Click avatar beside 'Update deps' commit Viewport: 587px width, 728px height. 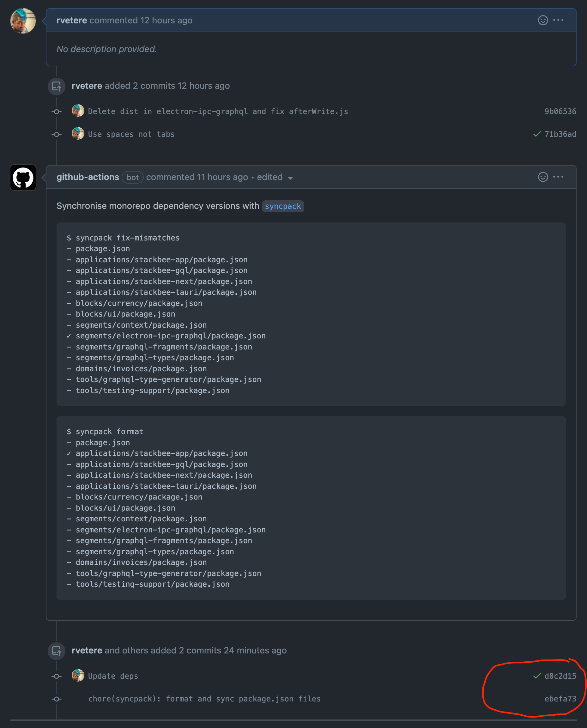78,676
